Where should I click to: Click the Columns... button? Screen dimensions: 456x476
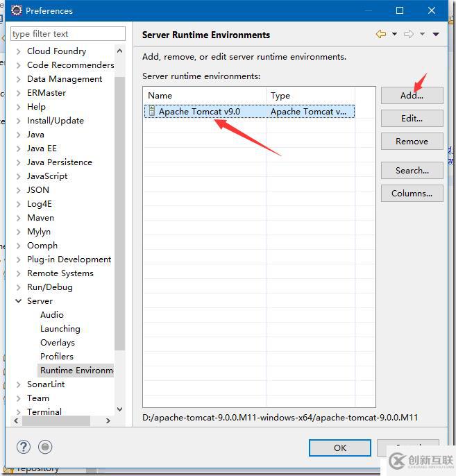[x=412, y=194]
